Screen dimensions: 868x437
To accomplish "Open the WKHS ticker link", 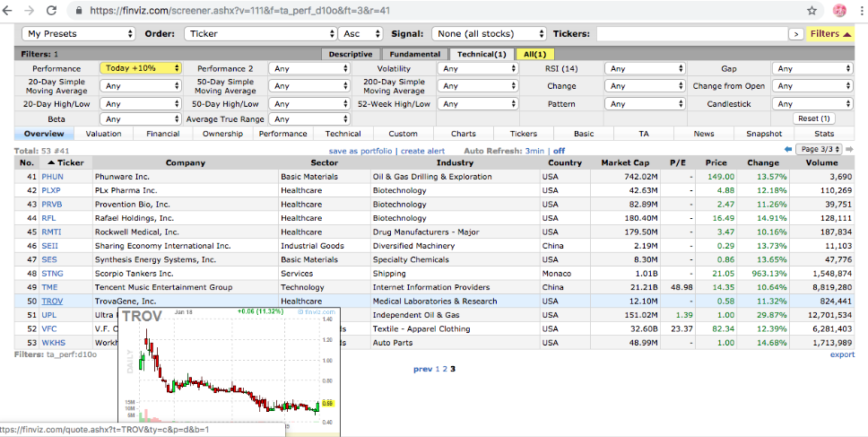I will (53, 343).
